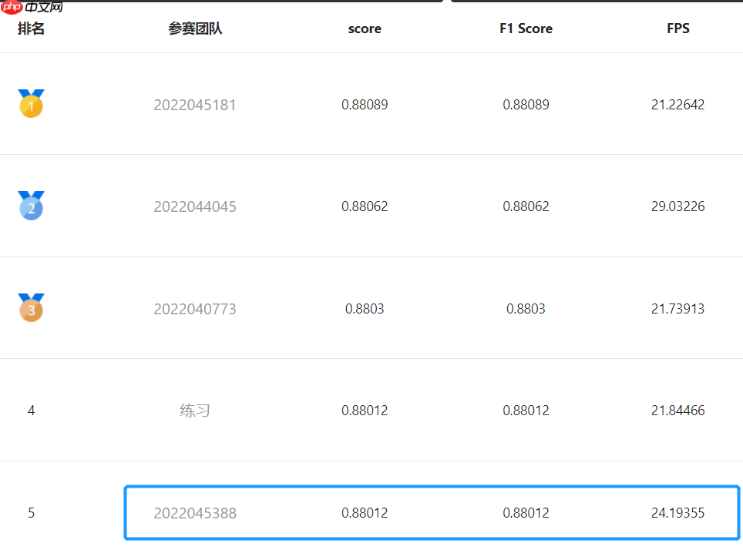Click the number 3 inside the bronze medal
Viewport: 743px width, 560px height.
click(31, 312)
